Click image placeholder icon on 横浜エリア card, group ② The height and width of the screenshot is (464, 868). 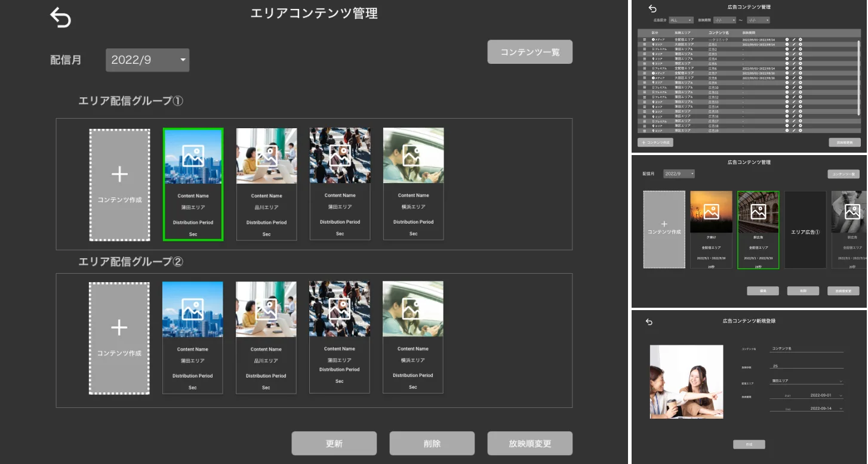click(x=413, y=310)
